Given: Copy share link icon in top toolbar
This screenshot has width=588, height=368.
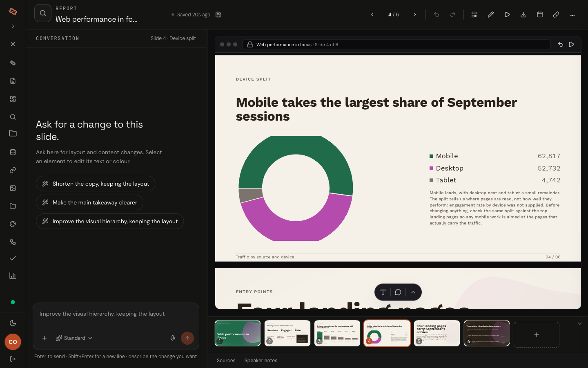Looking at the screenshot, I should click(x=556, y=15).
